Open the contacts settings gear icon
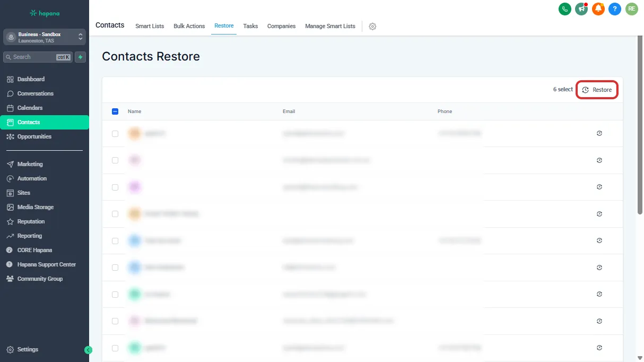The width and height of the screenshot is (644, 362). [372, 27]
